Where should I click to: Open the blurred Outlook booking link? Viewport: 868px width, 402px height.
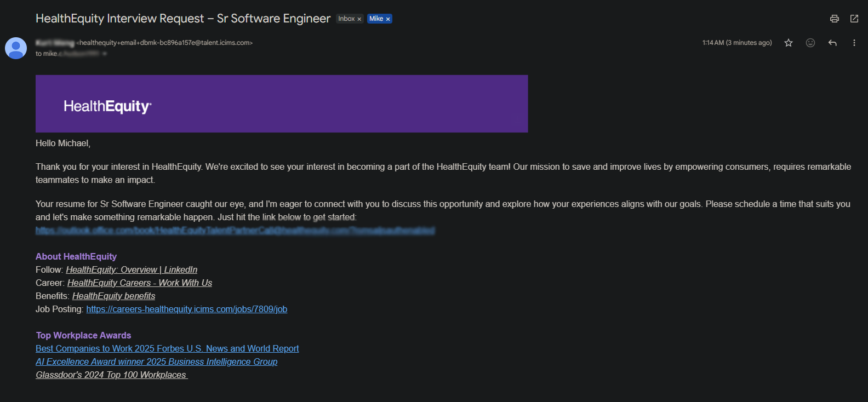point(235,231)
